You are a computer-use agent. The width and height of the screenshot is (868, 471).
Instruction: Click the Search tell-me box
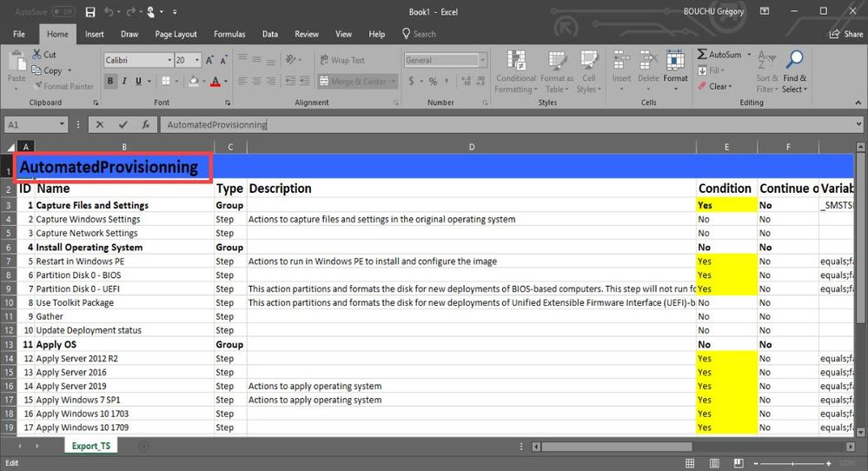pyautogui.click(x=419, y=34)
